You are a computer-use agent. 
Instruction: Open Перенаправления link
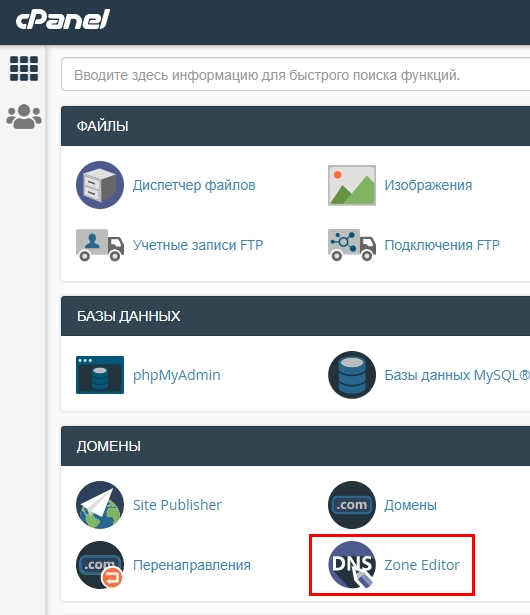tap(192, 565)
